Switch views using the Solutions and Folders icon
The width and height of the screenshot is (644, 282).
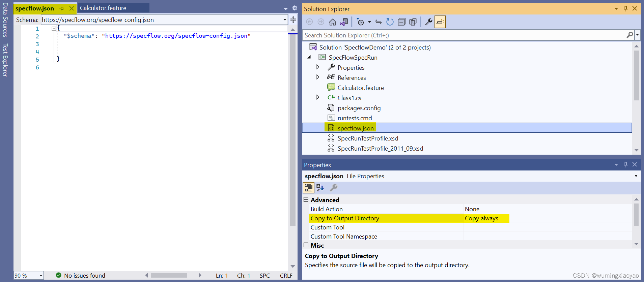[344, 22]
